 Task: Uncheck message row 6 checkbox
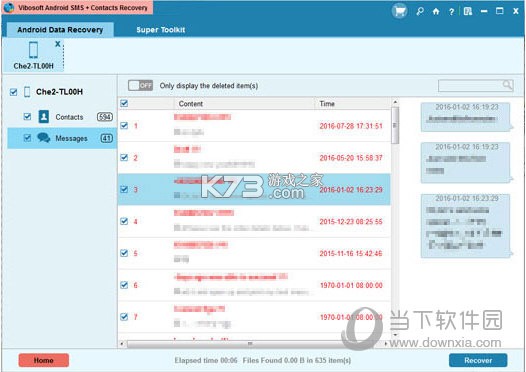[124, 285]
